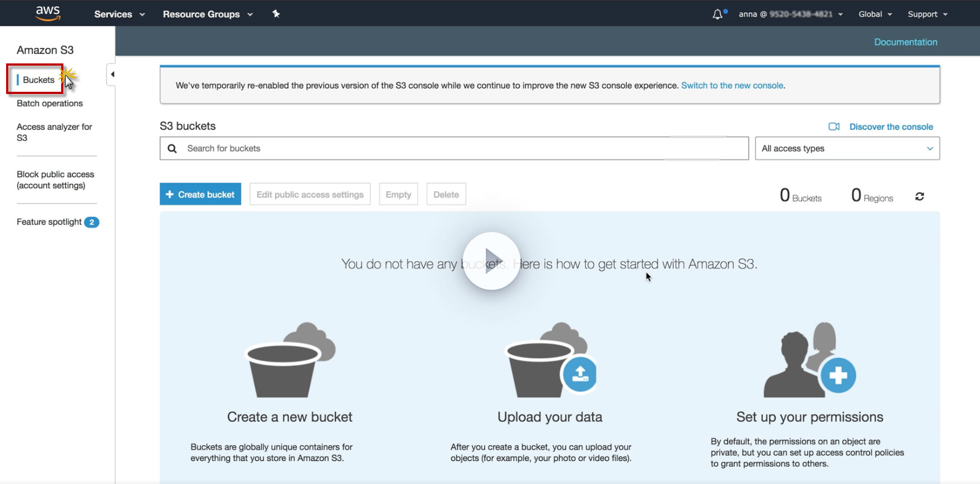Click the Set up your permissions heading
Image resolution: width=980 pixels, height=484 pixels.
click(810, 417)
